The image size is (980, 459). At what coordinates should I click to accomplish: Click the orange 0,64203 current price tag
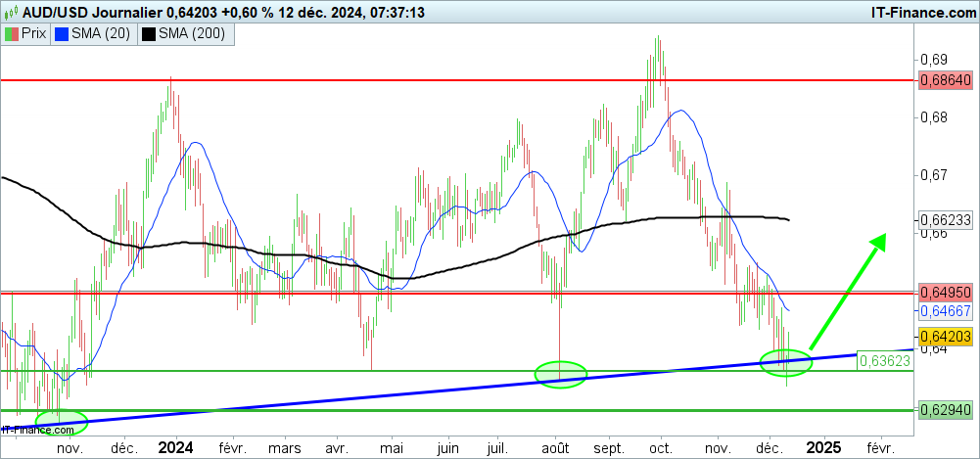945,336
